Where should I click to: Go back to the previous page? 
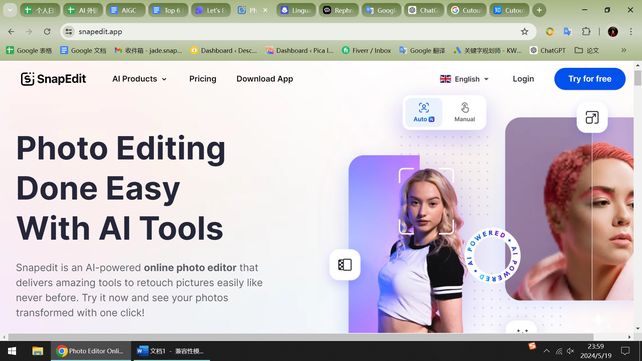point(11,32)
